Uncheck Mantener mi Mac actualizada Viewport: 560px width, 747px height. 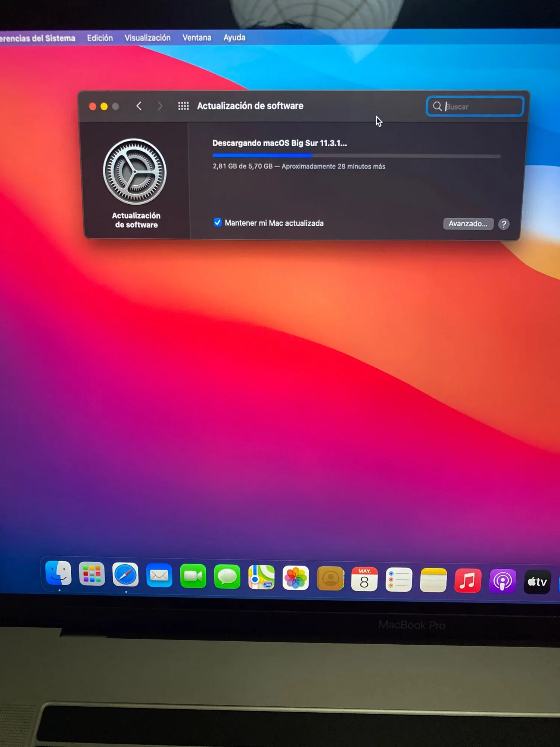click(x=217, y=223)
